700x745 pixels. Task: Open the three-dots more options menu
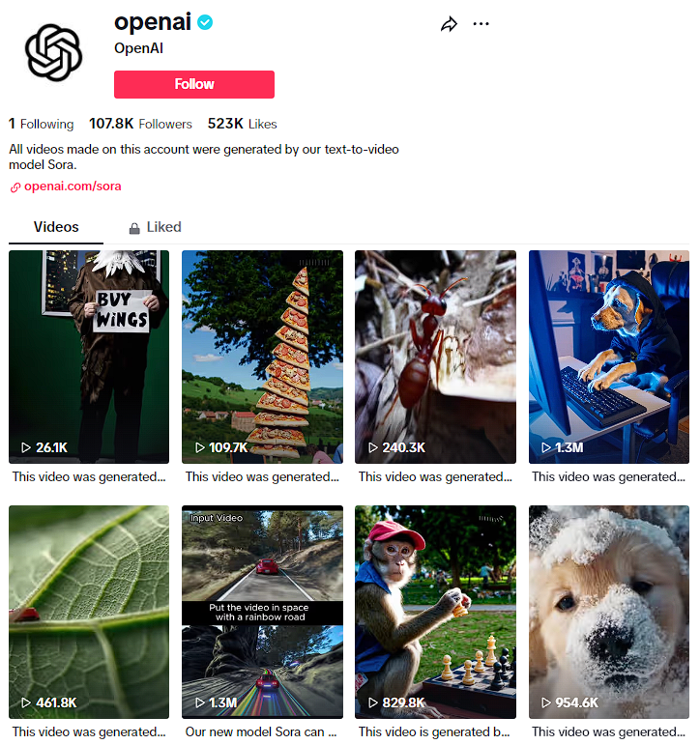[481, 24]
